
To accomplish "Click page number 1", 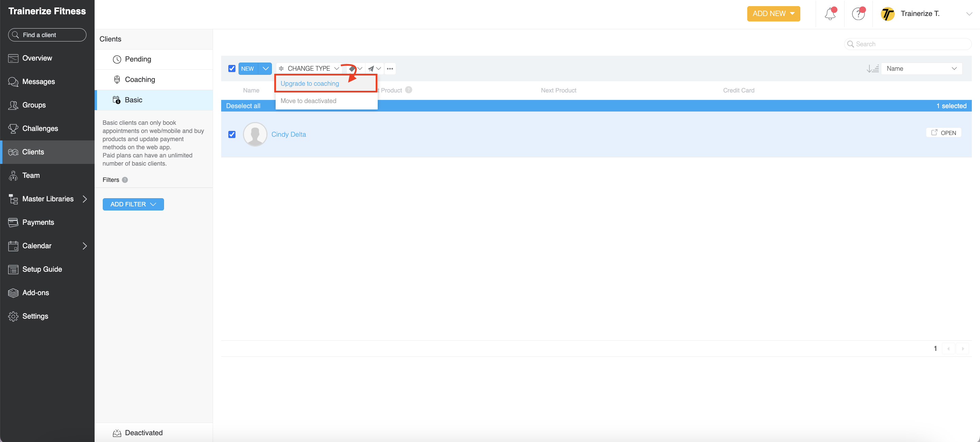I will click(x=935, y=348).
